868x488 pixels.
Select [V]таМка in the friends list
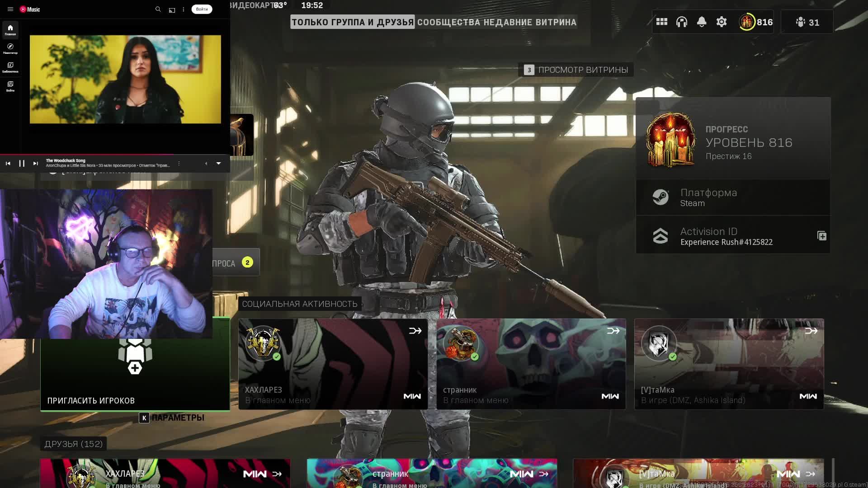pos(698,474)
